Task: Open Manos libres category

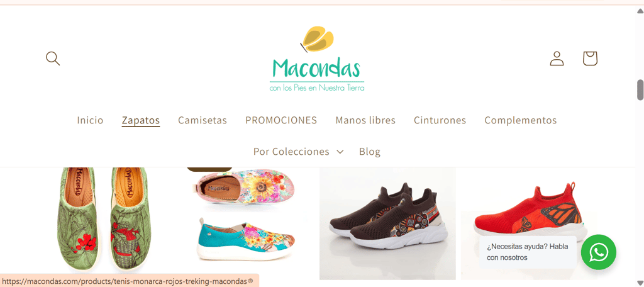Action: [x=365, y=120]
